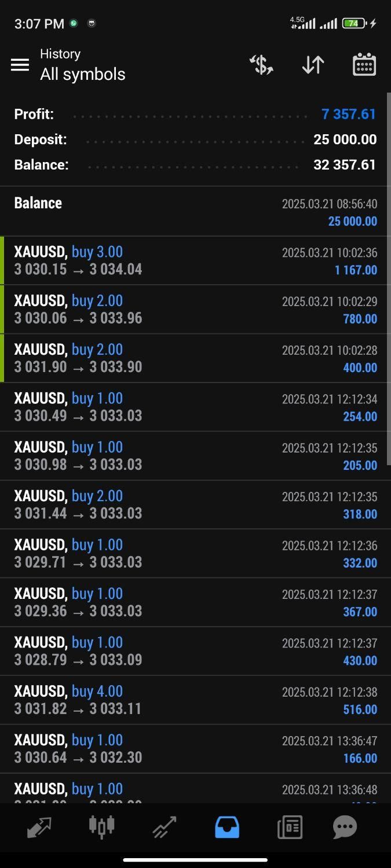Select trade closed at 3 032.30
391x868 pixels.
195,749
